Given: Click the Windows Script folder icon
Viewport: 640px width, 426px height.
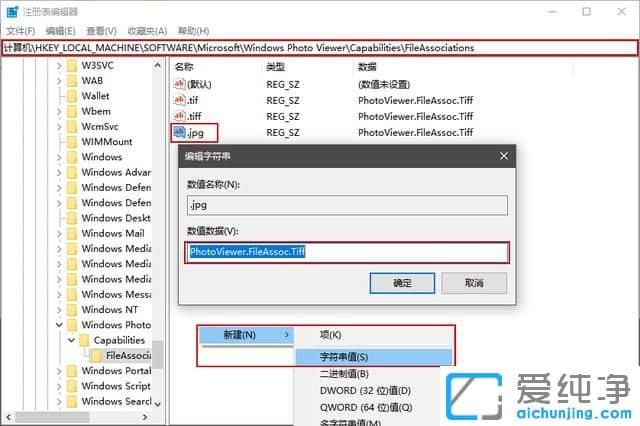Looking at the screenshot, I should pos(72,386).
